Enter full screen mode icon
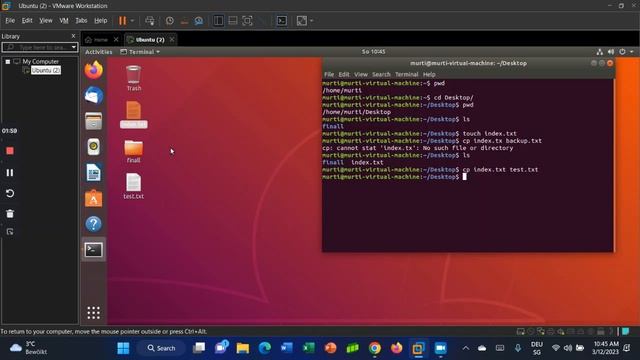640x360 pixels. (x=247, y=21)
